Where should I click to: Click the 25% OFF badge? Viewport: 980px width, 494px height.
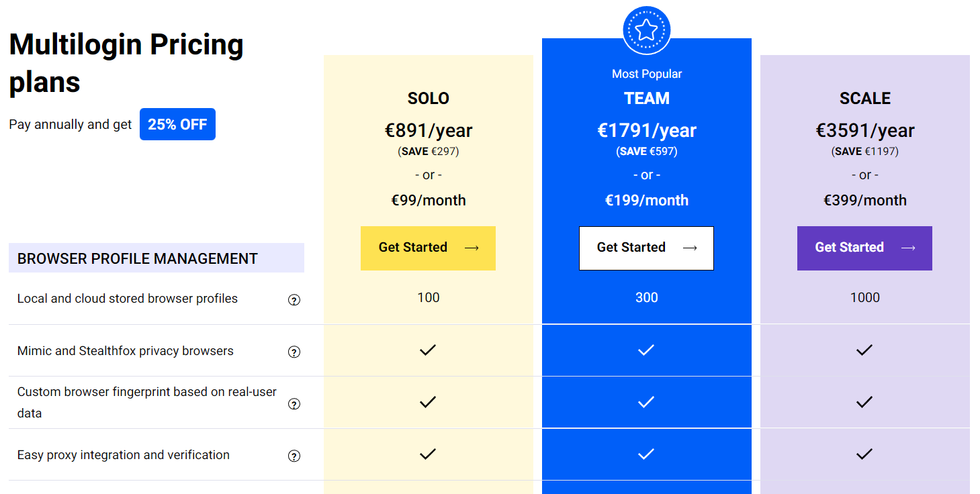point(177,124)
